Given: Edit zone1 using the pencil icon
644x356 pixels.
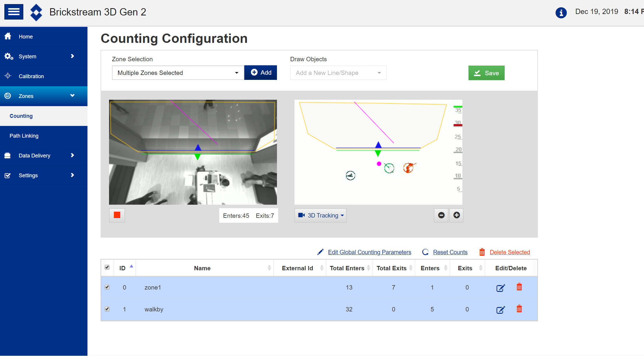Looking at the screenshot, I should (x=500, y=288).
